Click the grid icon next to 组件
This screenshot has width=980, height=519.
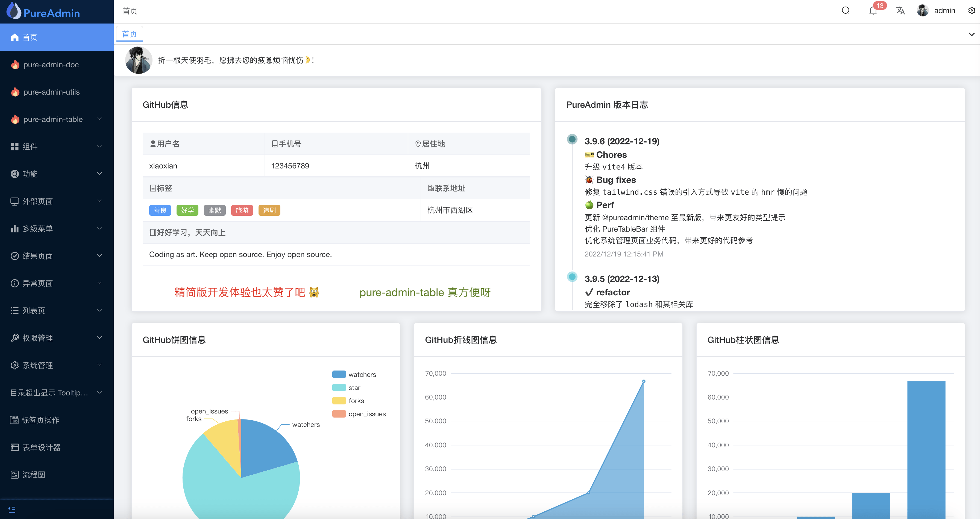pyautogui.click(x=14, y=147)
